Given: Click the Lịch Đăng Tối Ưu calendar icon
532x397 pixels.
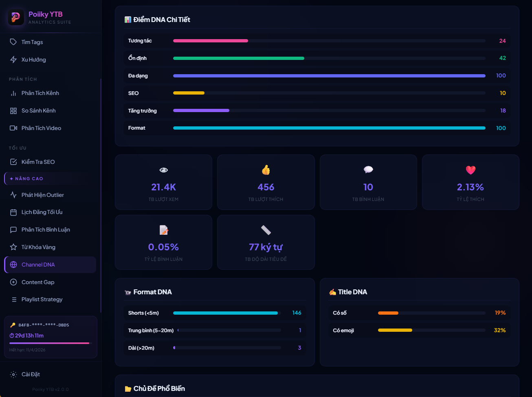Looking at the screenshot, I should click(13, 212).
